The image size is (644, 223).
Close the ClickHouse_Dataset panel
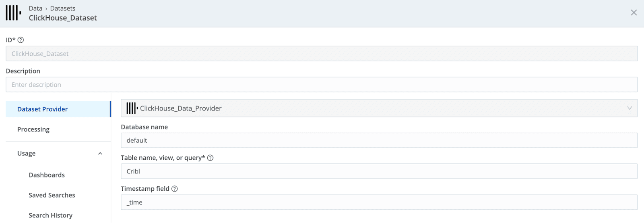[634, 13]
